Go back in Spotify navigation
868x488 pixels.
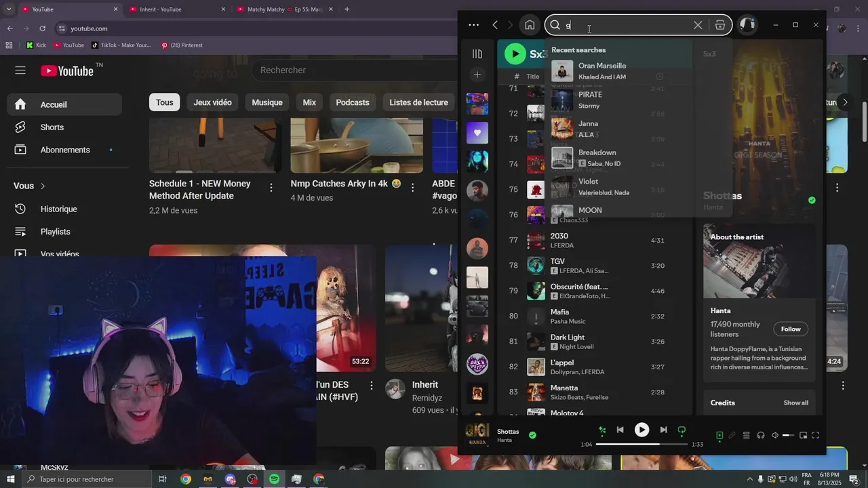(x=495, y=25)
